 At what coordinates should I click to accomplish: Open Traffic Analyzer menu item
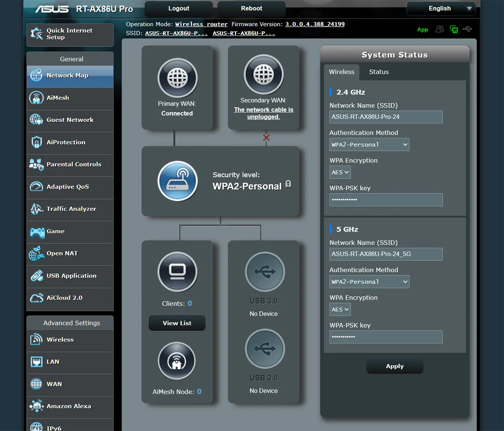pyautogui.click(x=70, y=210)
